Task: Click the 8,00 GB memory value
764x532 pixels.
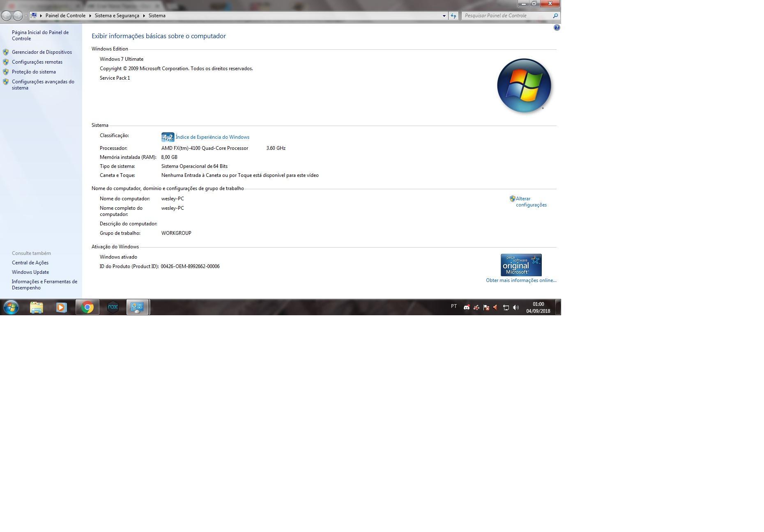Action: click(169, 157)
